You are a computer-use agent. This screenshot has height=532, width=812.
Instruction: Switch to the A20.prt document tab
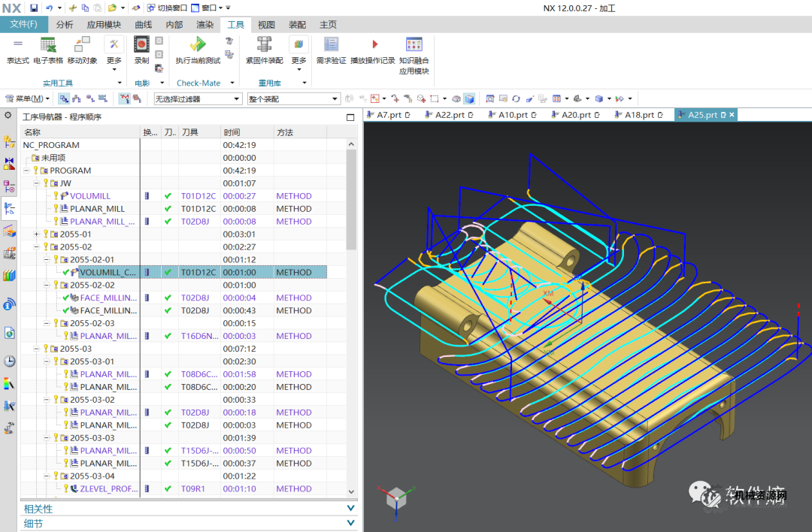click(x=577, y=115)
